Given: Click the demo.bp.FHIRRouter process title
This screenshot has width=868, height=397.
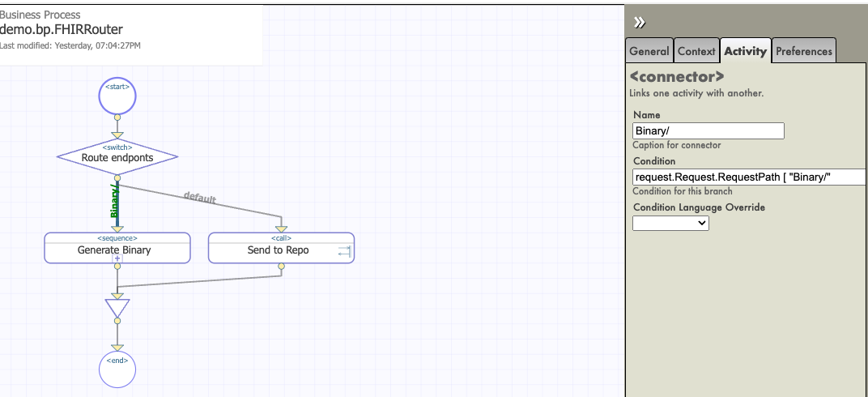Looking at the screenshot, I should point(61,30).
